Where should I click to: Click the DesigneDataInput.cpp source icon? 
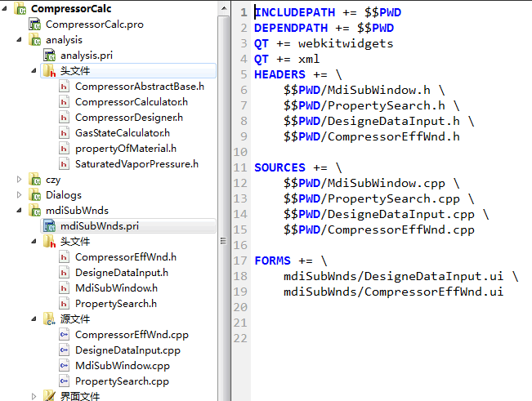(x=64, y=350)
